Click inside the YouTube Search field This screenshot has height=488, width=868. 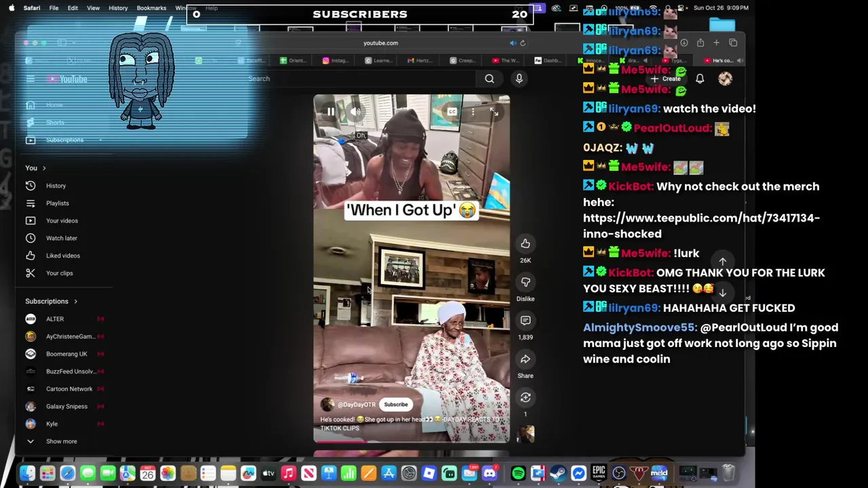(x=359, y=79)
